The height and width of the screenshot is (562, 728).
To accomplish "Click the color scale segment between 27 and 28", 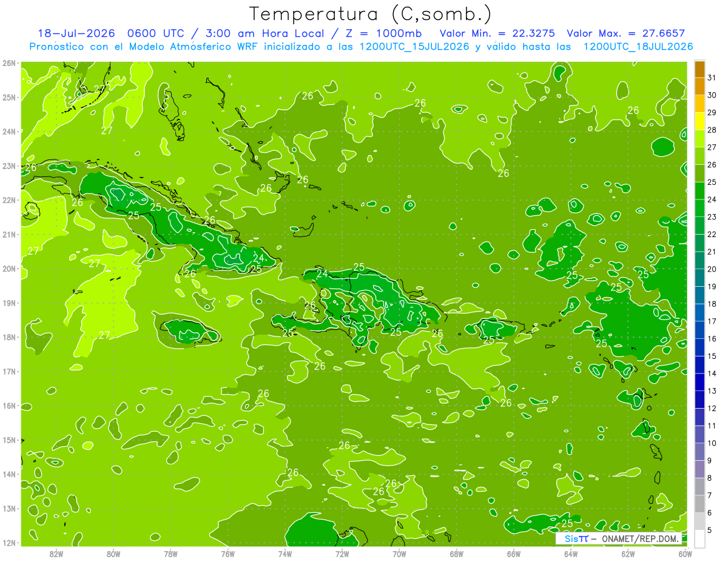I will pyautogui.click(x=699, y=138).
